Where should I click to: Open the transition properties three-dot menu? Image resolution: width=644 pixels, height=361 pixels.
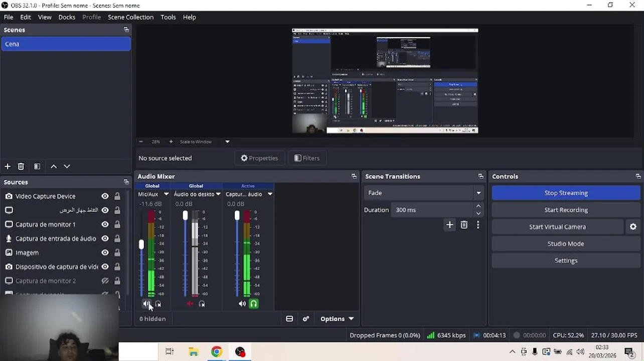point(478,225)
